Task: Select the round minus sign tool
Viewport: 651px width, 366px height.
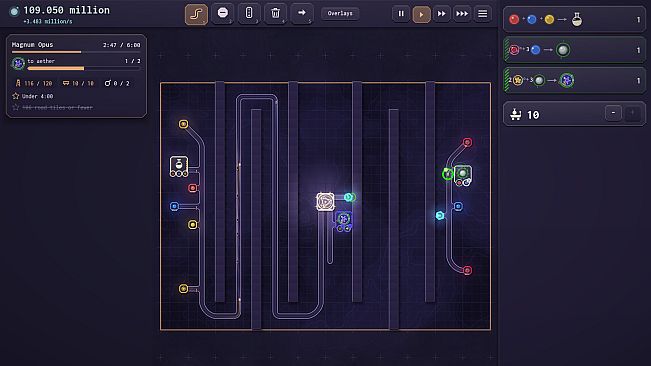Action: [x=223, y=14]
